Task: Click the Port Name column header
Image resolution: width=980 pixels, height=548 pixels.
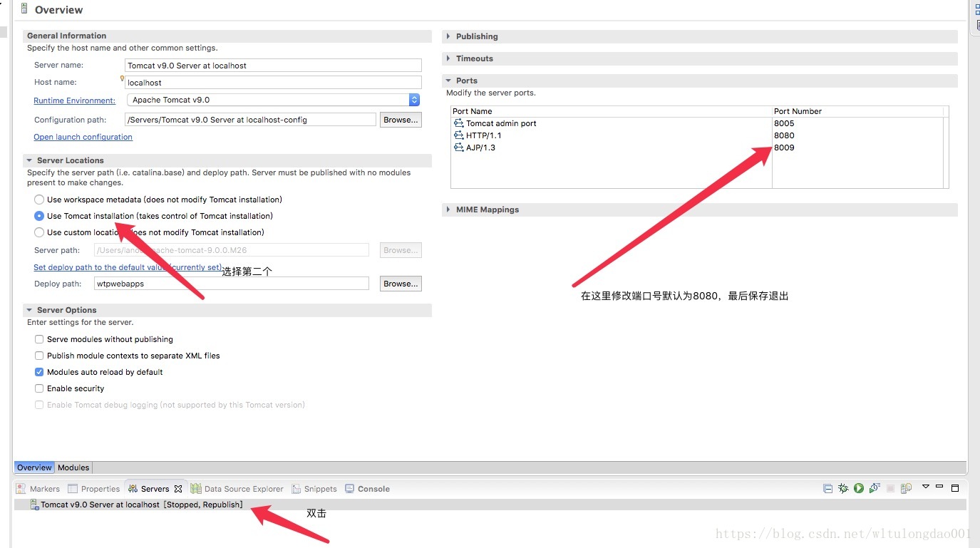Action: coord(612,111)
